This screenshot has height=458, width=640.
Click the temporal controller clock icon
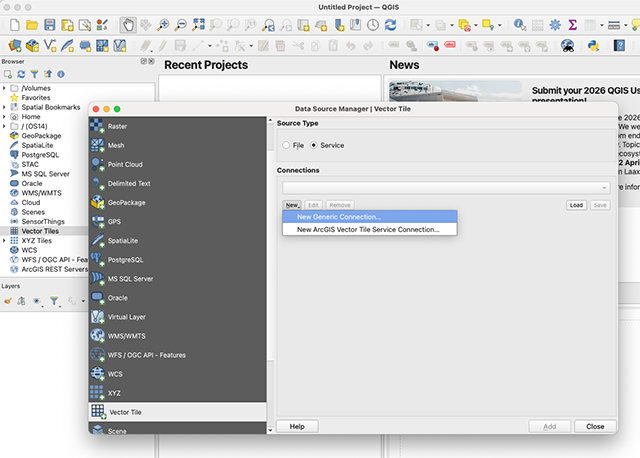pos(373,25)
